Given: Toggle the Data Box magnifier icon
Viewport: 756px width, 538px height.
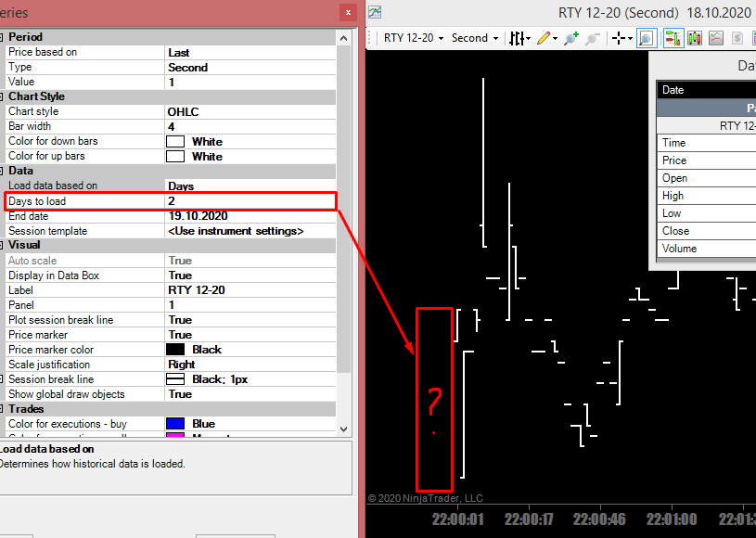Looking at the screenshot, I should coord(647,38).
